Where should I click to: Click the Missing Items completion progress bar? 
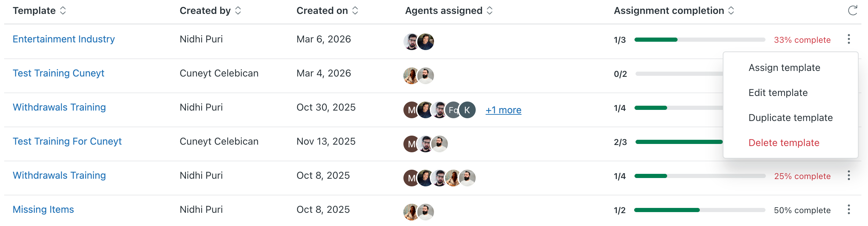click(699, 210)
